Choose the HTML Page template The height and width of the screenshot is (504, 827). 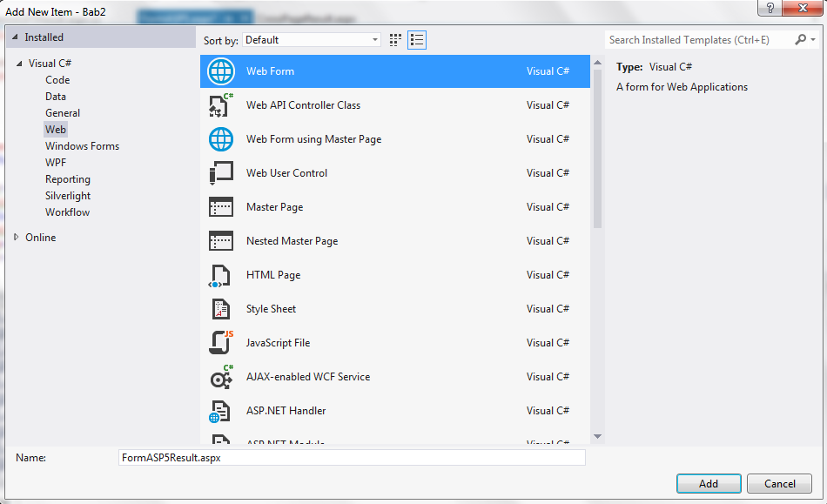coord(395,275)
